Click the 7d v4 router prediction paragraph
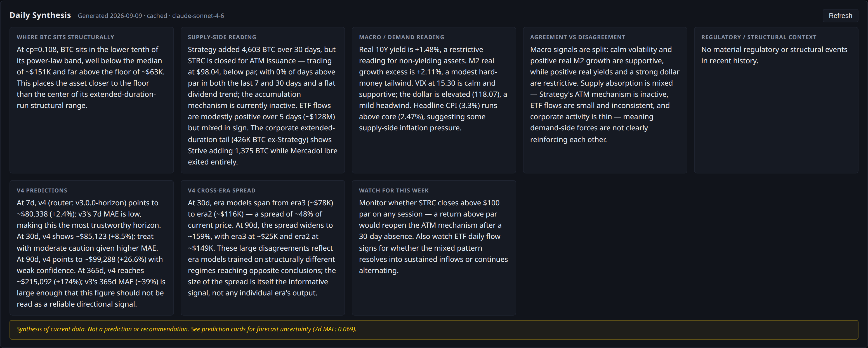Viewport: 868px width, 348px height. (91, 253)
